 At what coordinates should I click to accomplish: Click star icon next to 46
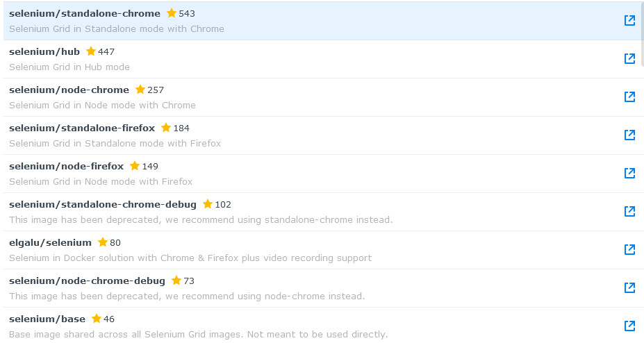(x=97, y=319)
